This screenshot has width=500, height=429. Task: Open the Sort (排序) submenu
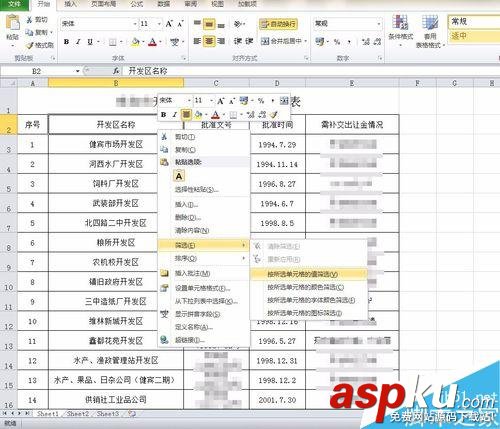point(204,258)
